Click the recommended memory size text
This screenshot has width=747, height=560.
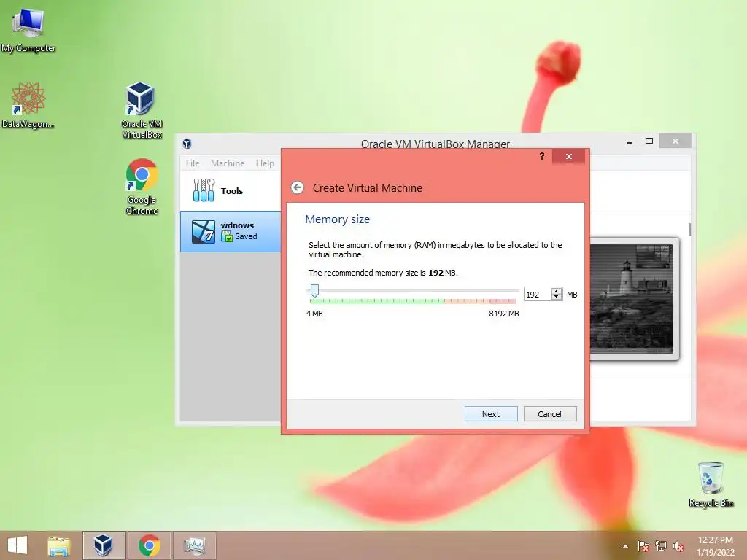pyautogui.click(x=383, y=273)
